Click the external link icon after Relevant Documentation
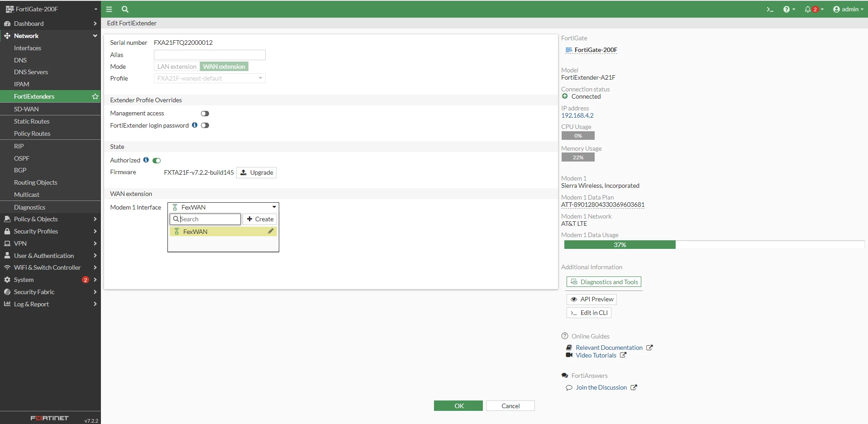Image resolution: width=868 pixels, height=424 pixels. [649, 348]
